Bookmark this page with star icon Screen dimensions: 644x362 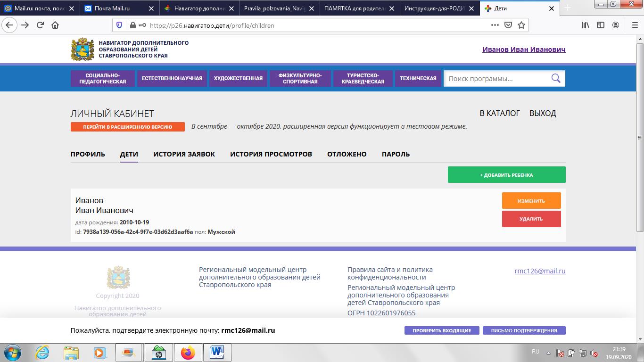(521, 25)
